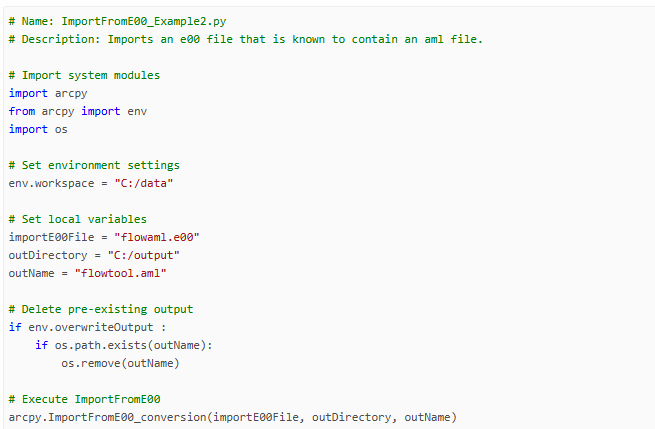Click the "# Import system modules" comment
This screenshot has width=655, height=429.
(84, 75)
